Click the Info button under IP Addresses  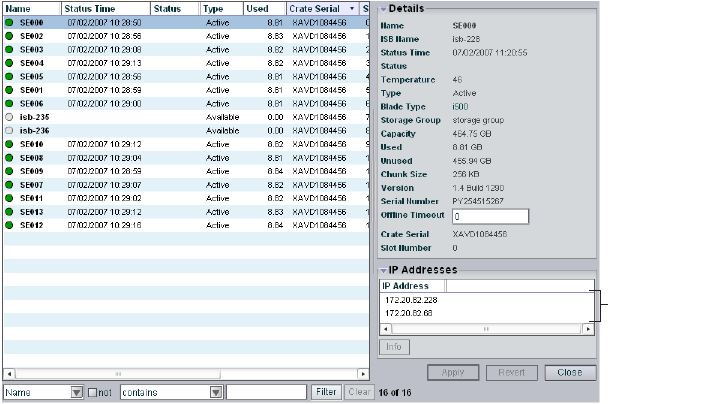[394, 347]
